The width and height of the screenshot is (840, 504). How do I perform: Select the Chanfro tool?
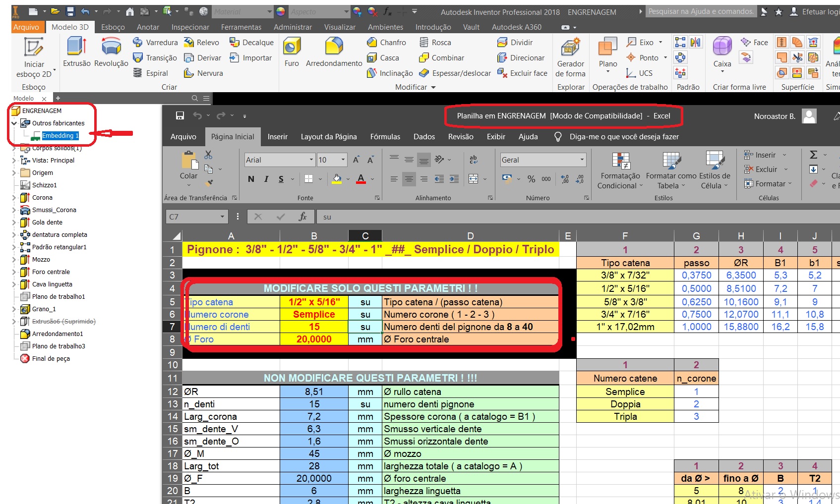pos(387,43)
